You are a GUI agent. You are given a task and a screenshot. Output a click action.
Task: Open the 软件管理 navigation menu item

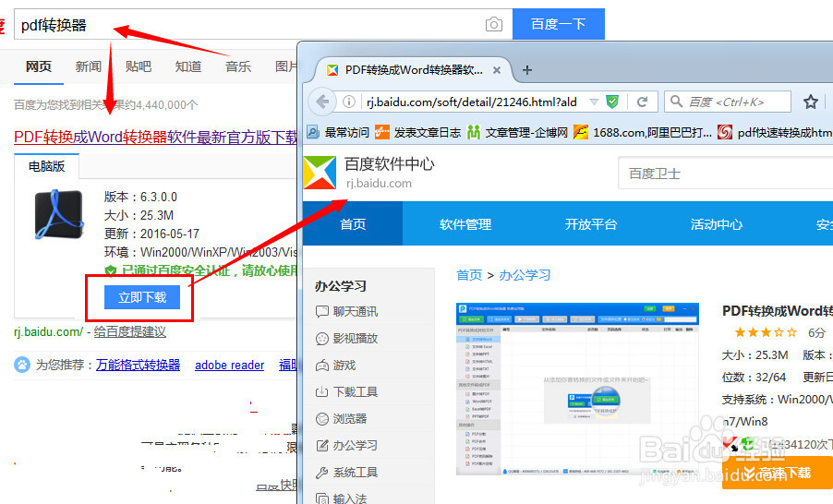pyautogui.click(x=465, y=224)
